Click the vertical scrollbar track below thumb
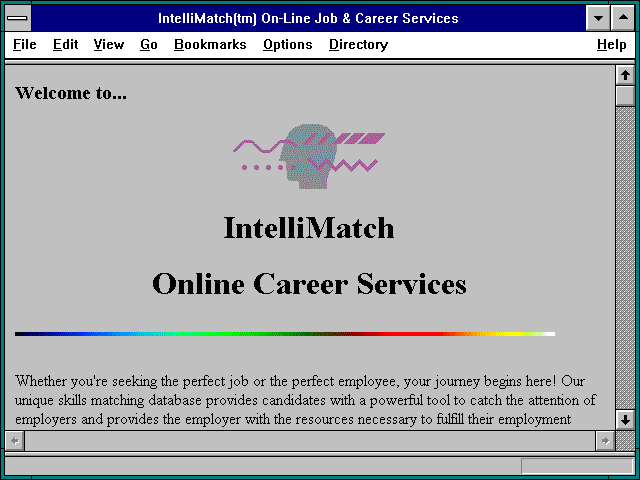Viewport: 640px width, 480px height. click(625, 258)
